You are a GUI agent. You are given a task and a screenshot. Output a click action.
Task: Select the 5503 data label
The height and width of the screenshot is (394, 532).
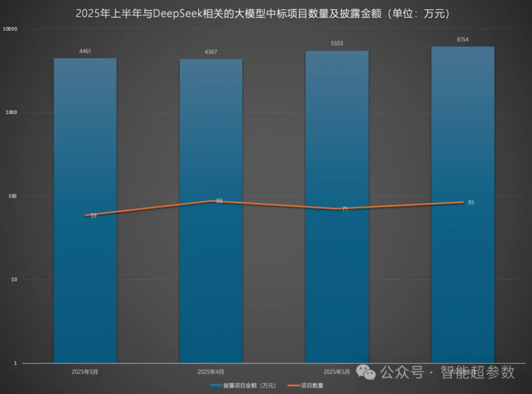337,44
